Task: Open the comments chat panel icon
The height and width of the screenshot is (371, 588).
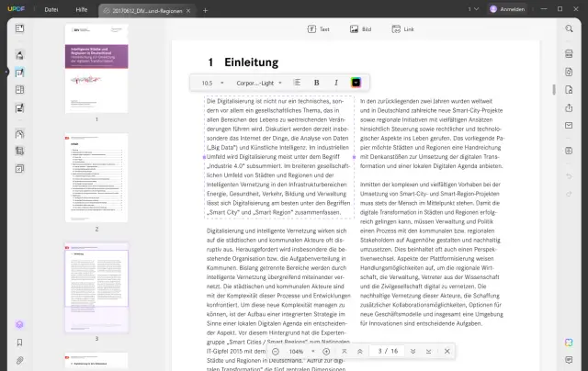Action: coord(569,360)
